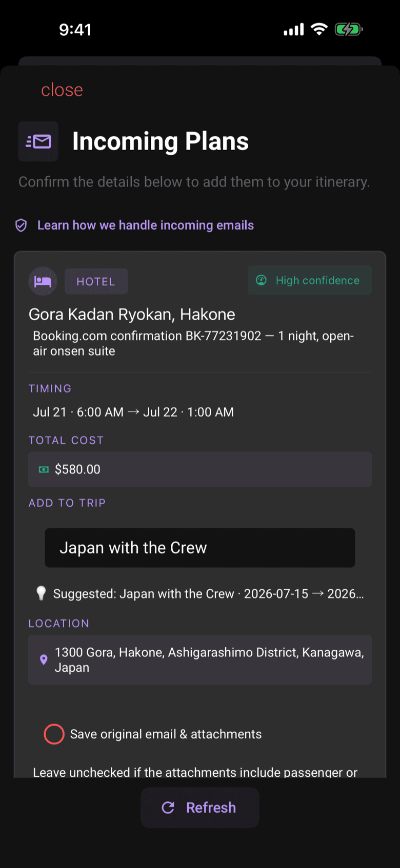Click the Incoming Plans mail icon
Screen dimensions: 400x868
[38, 141]
